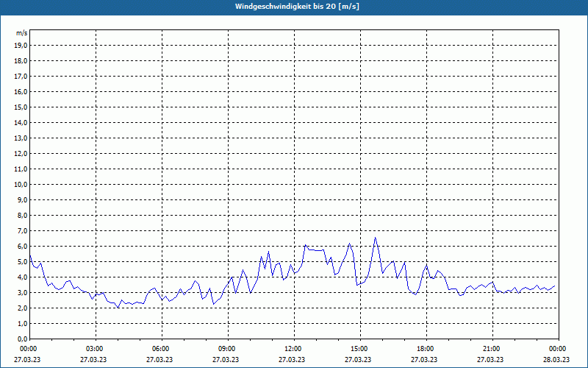Select the "13,0" y-axis label

click(x=21, y=138)
